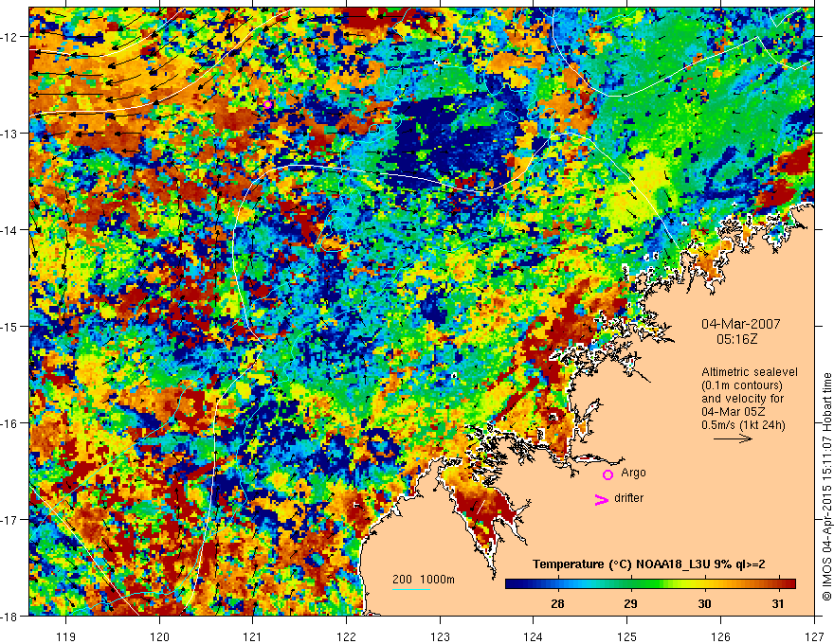834x644 pixels.
Task: Click the longitude axis label 124
Action: 534,636
